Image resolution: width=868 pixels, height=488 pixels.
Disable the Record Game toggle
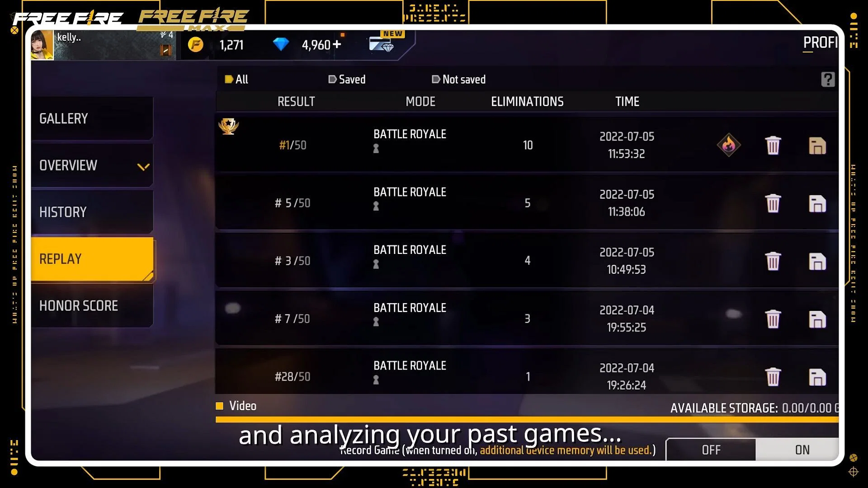[711, 449]
